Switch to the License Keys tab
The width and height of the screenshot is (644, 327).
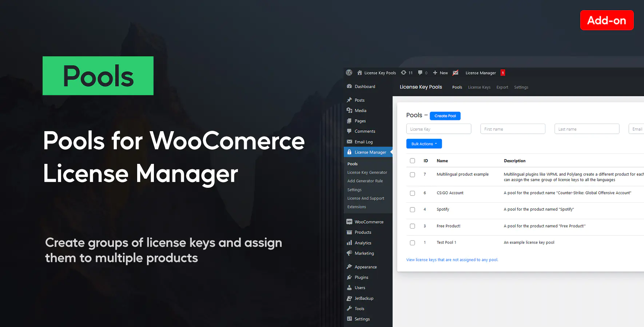tap(479, 87)
